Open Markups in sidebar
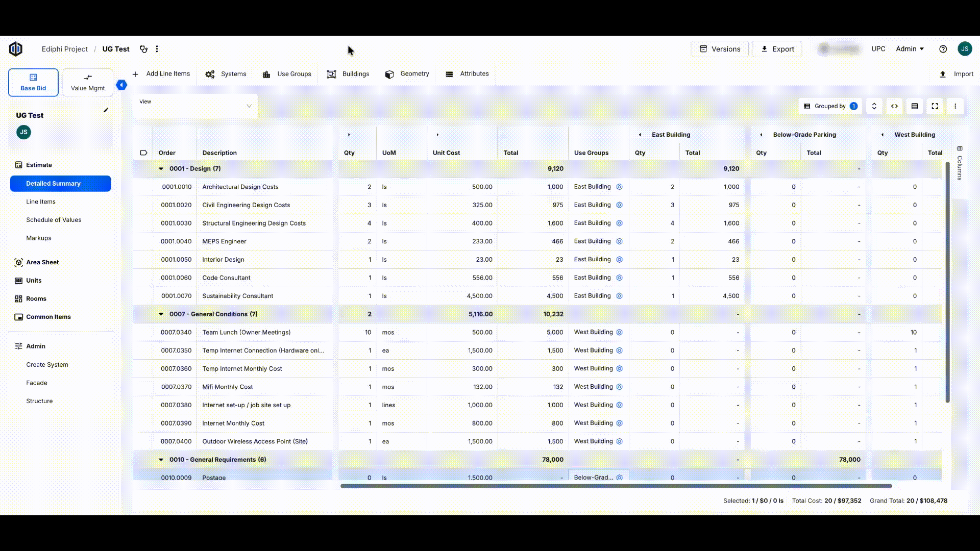Screen dimensions: 980x551 coord(39,238)
